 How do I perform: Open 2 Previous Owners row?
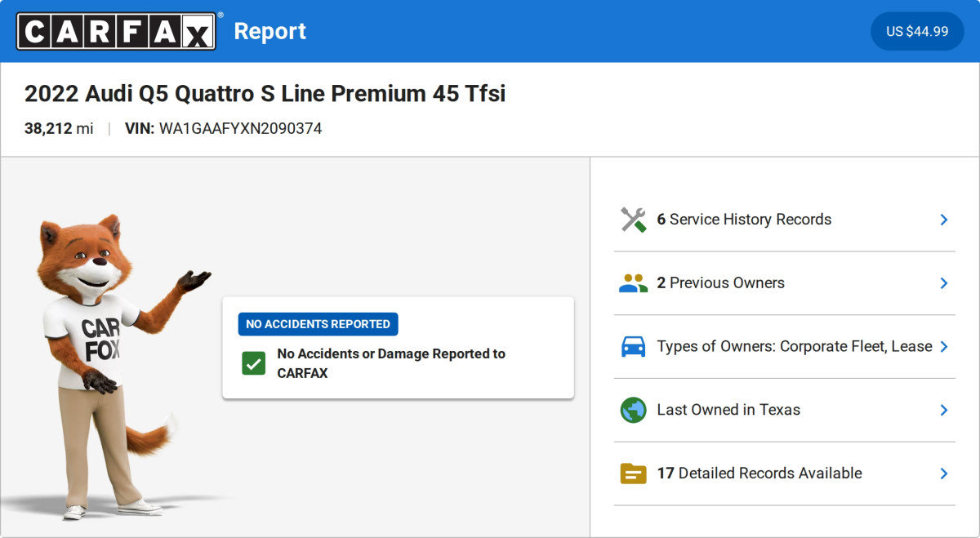coord(784,283)
